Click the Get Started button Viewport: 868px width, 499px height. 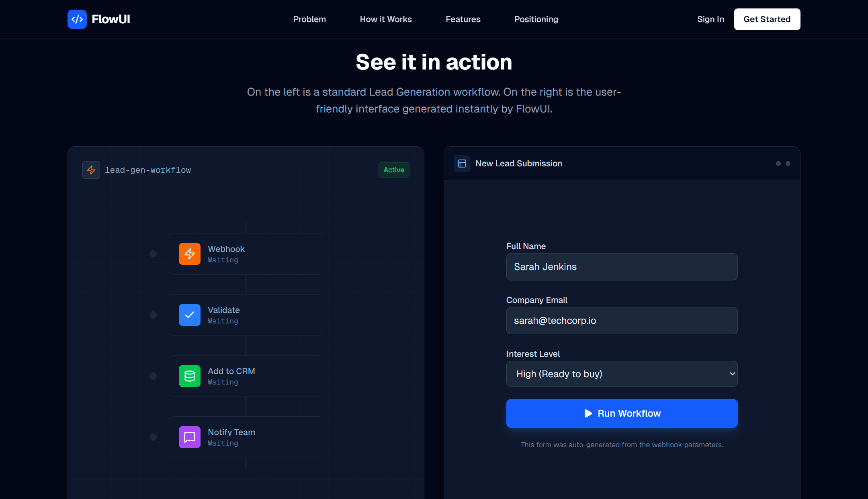point(767,19)
